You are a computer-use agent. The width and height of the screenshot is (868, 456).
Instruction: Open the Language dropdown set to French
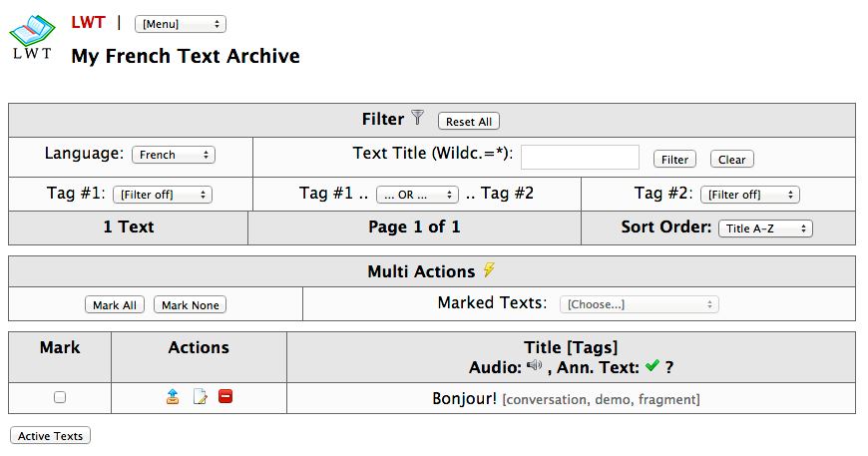(x=174, y=155)
